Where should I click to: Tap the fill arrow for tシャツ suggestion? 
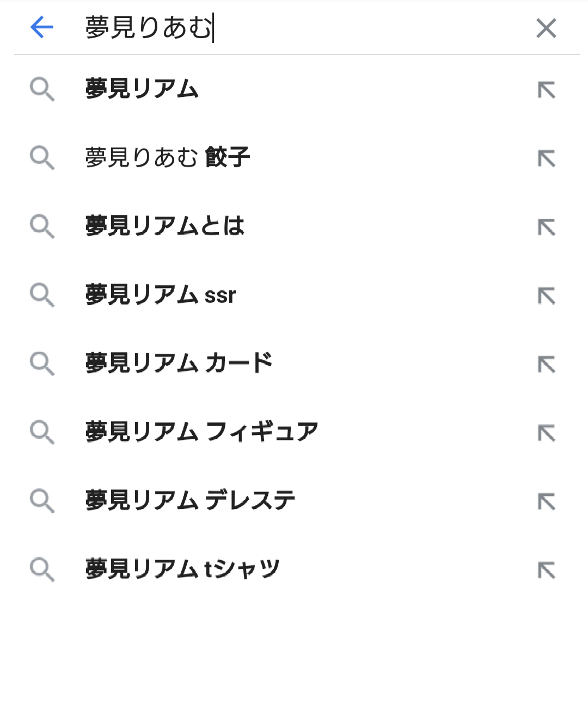tap(546, 570)
